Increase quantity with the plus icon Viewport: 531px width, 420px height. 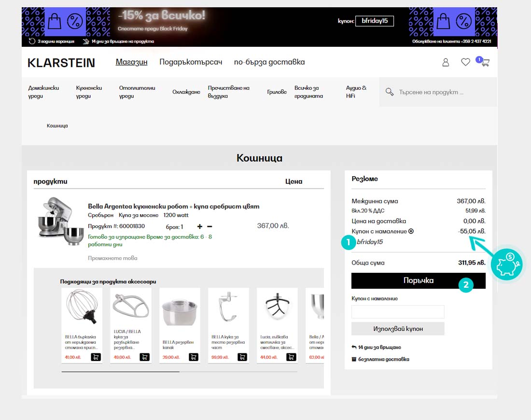(200, 226)
